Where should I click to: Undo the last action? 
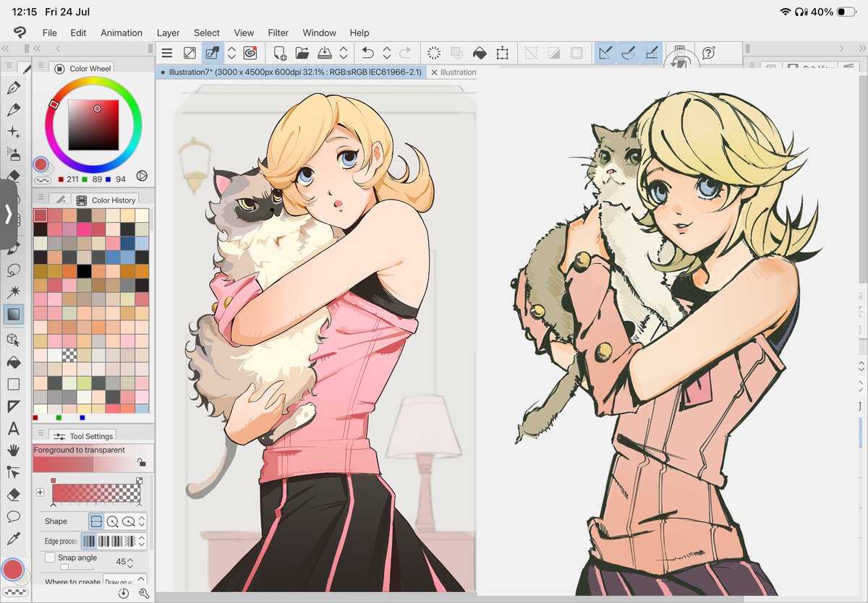point(367,53)
